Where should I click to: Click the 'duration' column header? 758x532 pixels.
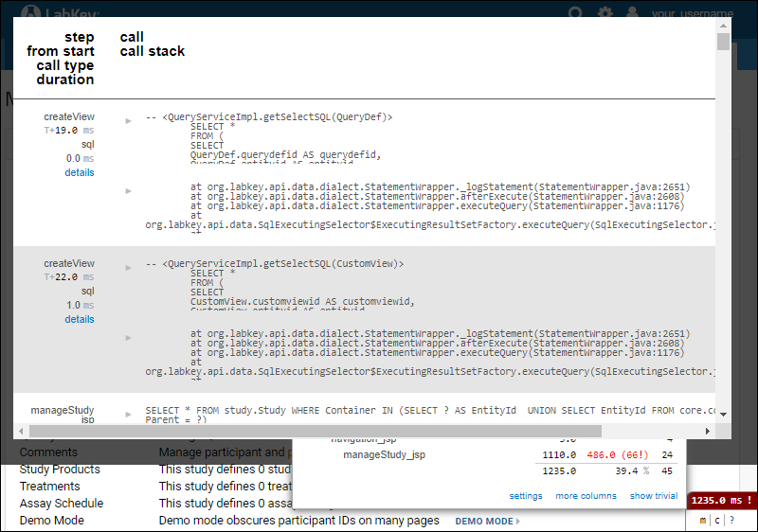[x=65, y=80]
